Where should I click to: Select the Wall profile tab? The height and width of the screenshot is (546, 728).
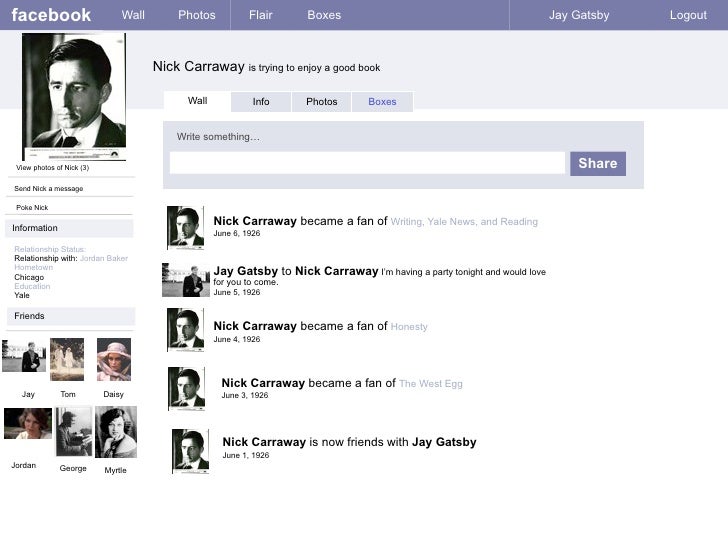[197, 101]
